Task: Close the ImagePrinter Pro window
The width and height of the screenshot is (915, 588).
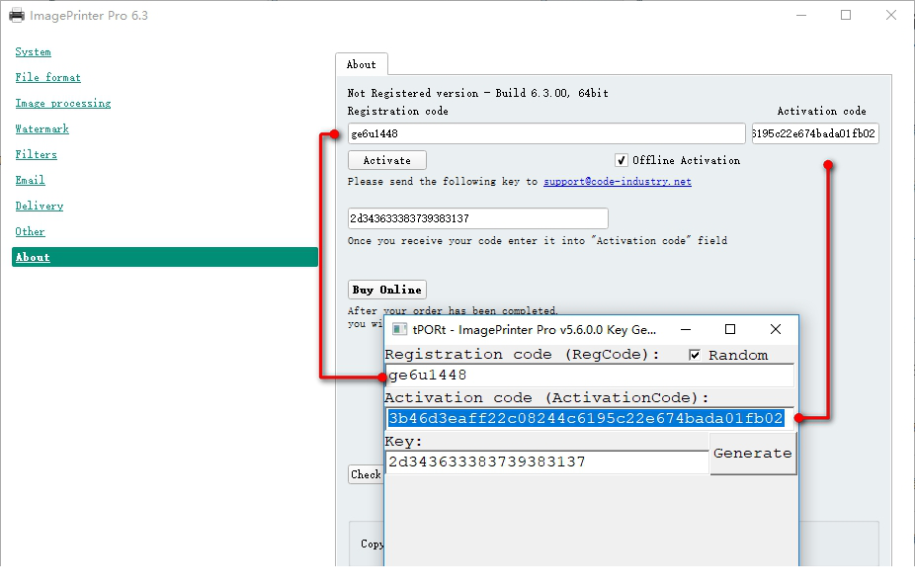Action: tap(891, 15)
